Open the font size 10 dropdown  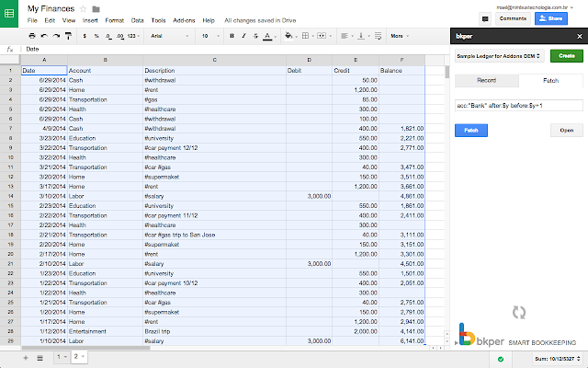(210, 36)
